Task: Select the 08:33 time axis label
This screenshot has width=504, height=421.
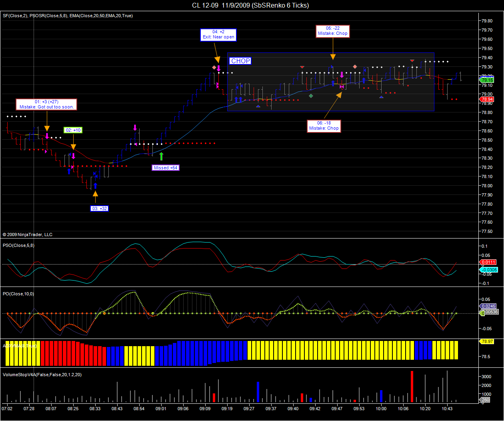Action: pos(95,409)
